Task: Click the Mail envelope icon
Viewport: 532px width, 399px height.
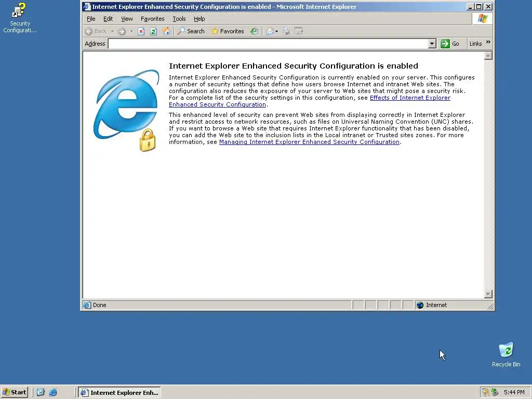Action: [x=270, y=31]
